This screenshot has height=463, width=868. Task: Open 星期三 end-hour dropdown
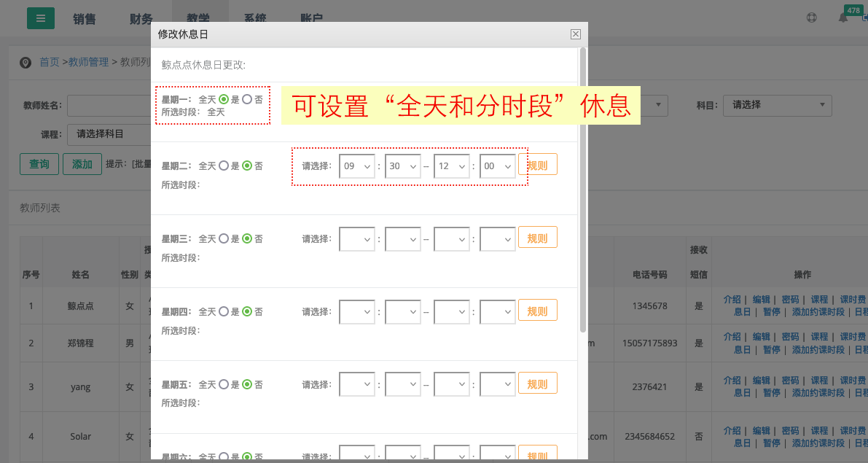(x=452, y=239)
